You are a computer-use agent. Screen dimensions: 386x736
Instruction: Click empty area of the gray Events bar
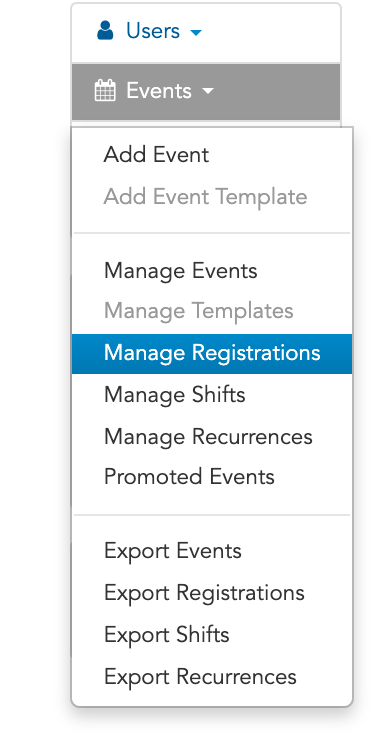pyautogui.click(x=275, y=92)
